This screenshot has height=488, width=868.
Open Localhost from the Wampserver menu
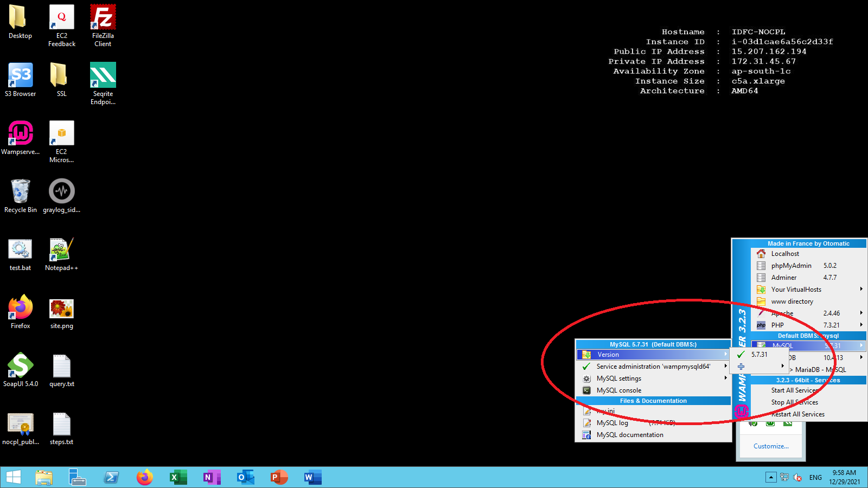point(808,254)
